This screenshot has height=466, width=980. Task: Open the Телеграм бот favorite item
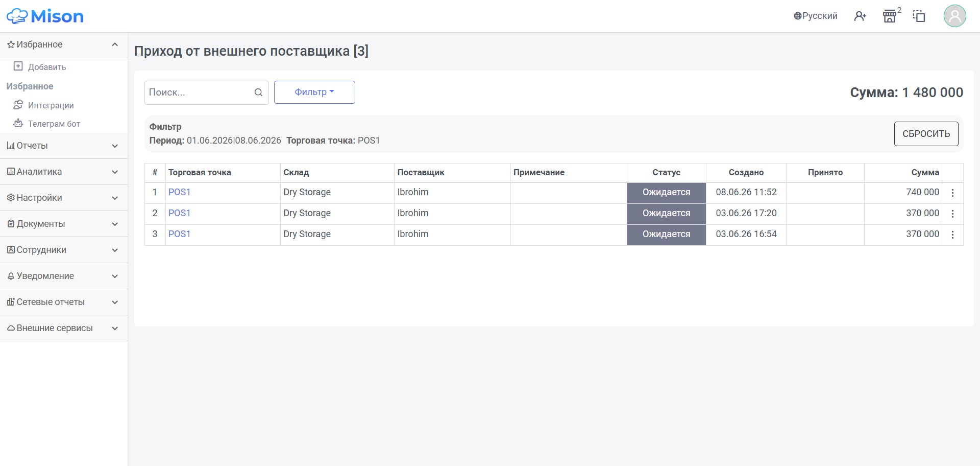pyautogui.click(x=54, y=124)
